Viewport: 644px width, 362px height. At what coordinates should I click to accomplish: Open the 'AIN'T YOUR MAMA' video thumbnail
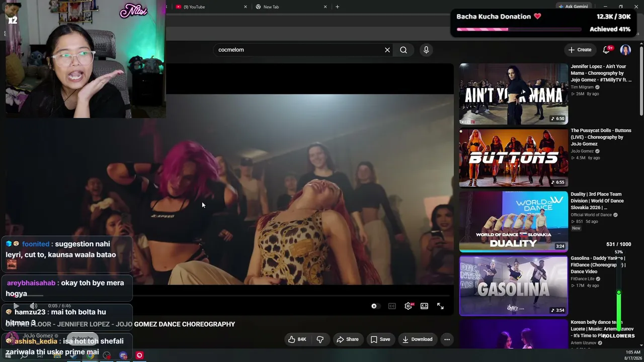pyautogui.click(x=514, y=94)
